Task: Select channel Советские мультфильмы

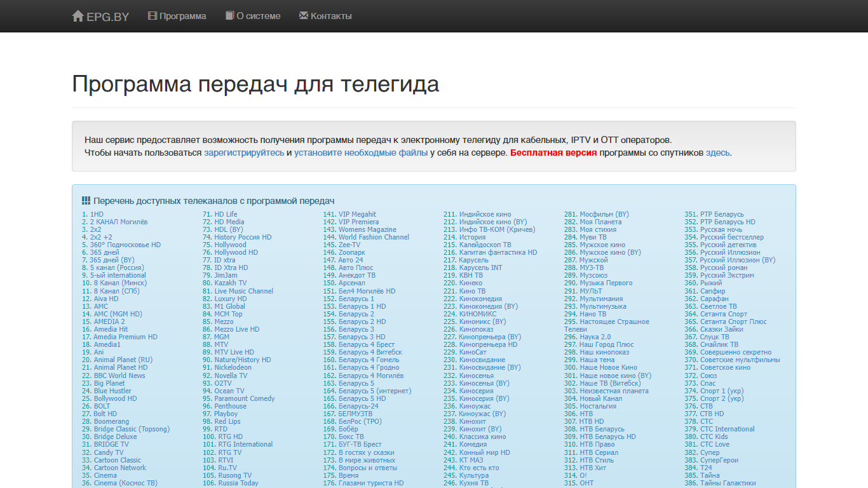Action: click(740, 360)
